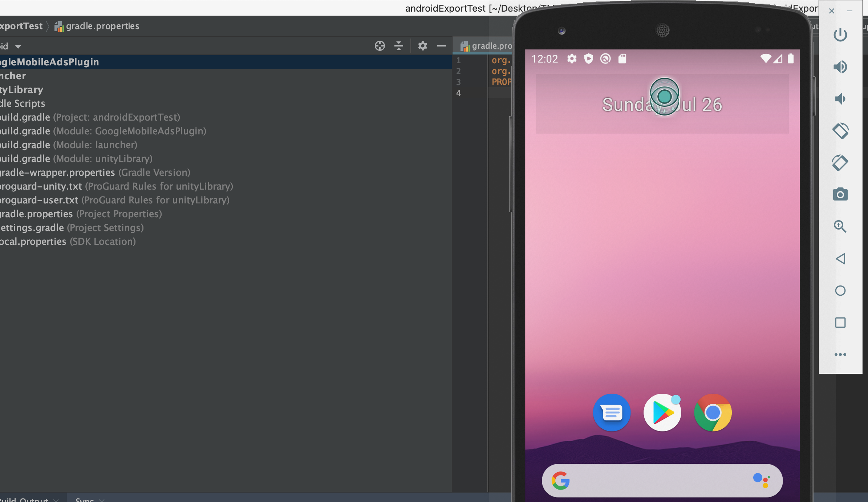This screenshot has width=868, height=502.
Task: Click the emulator volume up icon
Action: click(x=840, y=67)
